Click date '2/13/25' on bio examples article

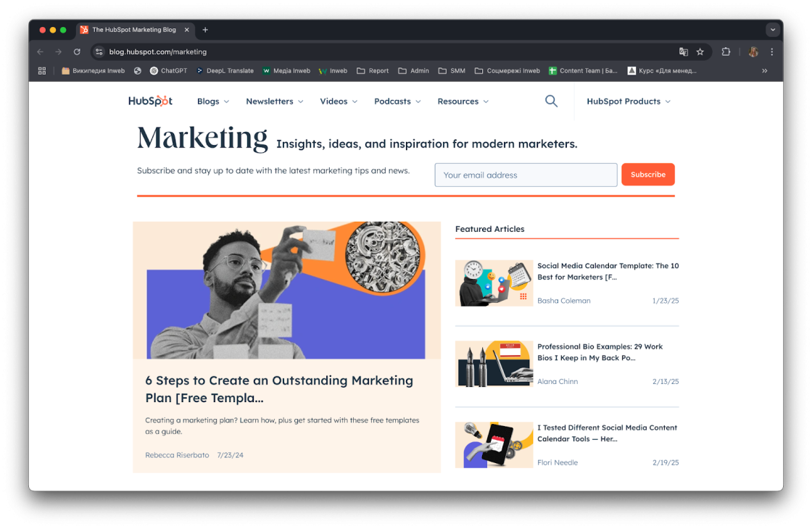666,381
